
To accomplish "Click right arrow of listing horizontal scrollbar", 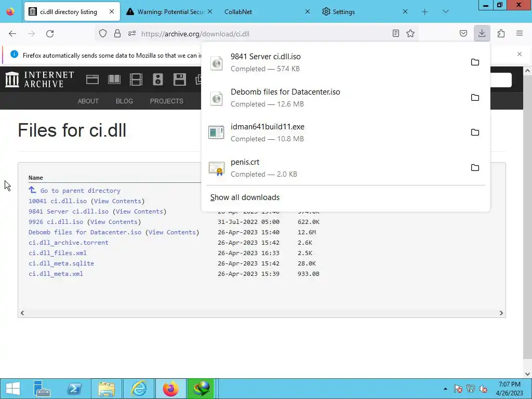I will coord(501,313).
